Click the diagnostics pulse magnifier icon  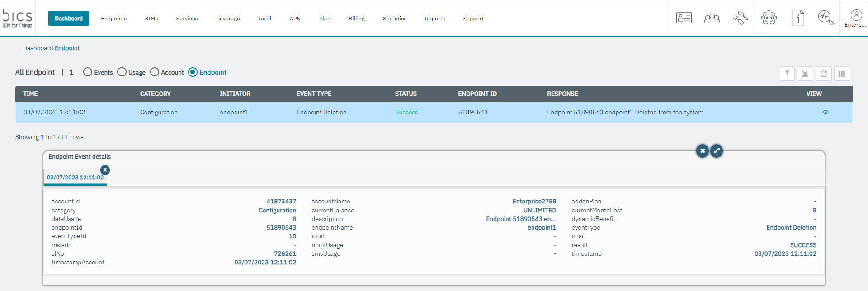coord(826,18)
